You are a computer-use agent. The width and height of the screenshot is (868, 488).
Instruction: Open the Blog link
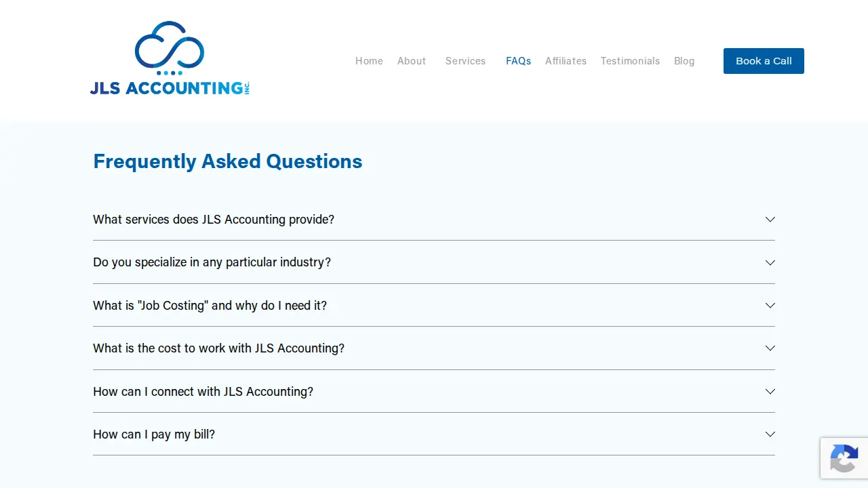684,61
